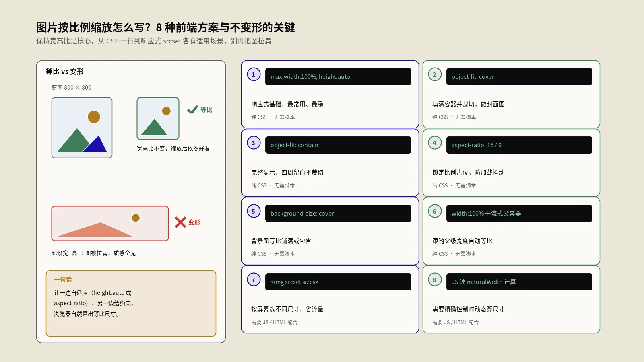Click the number 7 circle badge
Screen dimensions: 644x362
click(x=254, y=280)
